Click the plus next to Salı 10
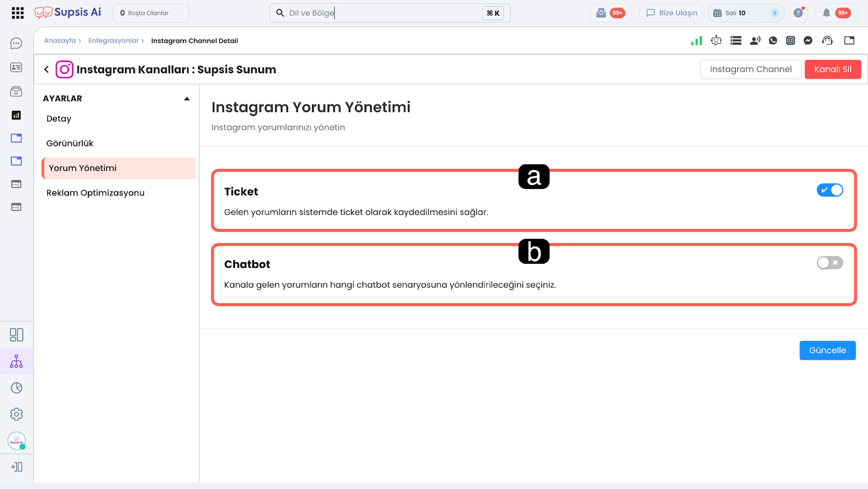This screenshot has height=489, width=868. pyautogui.click(x=775, y=13)
